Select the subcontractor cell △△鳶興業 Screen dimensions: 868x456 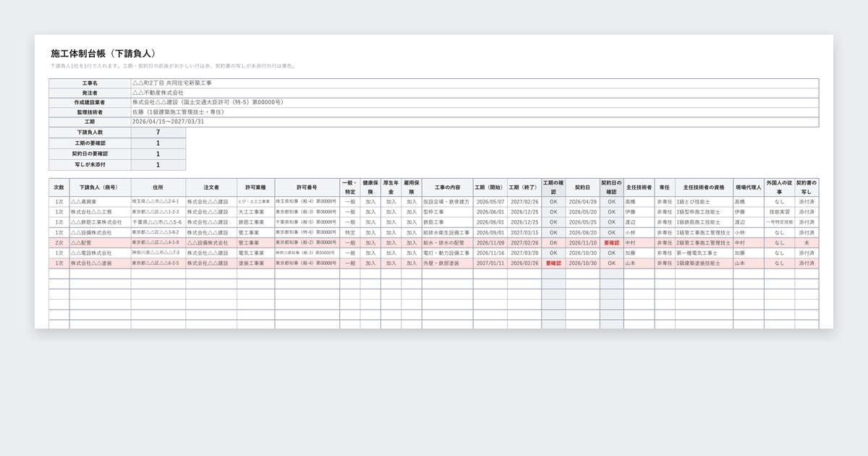tap(100, 202)
